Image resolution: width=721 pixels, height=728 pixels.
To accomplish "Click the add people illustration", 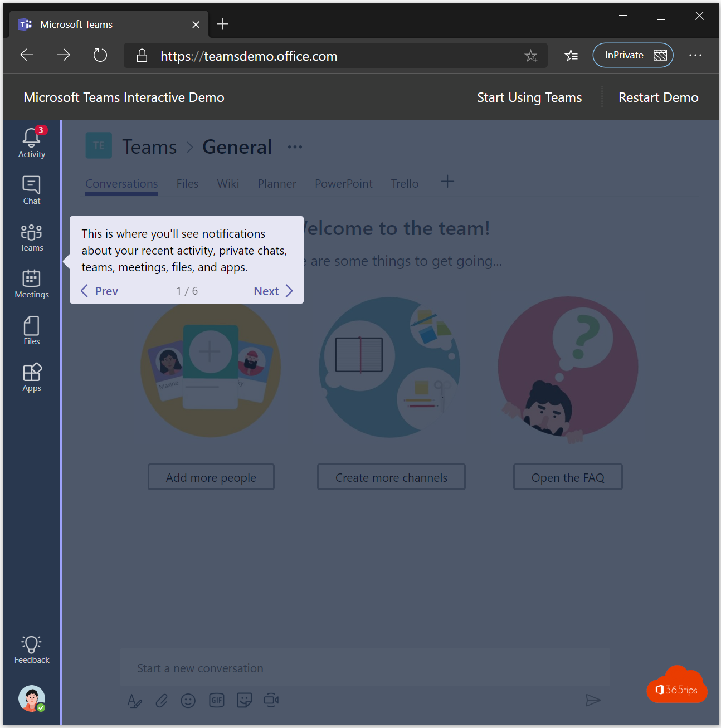I will pos(211,368).
